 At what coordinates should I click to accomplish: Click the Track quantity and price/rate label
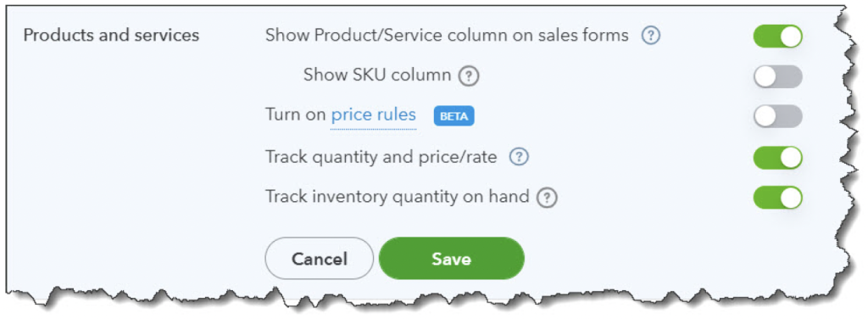(x=381, y=157)
